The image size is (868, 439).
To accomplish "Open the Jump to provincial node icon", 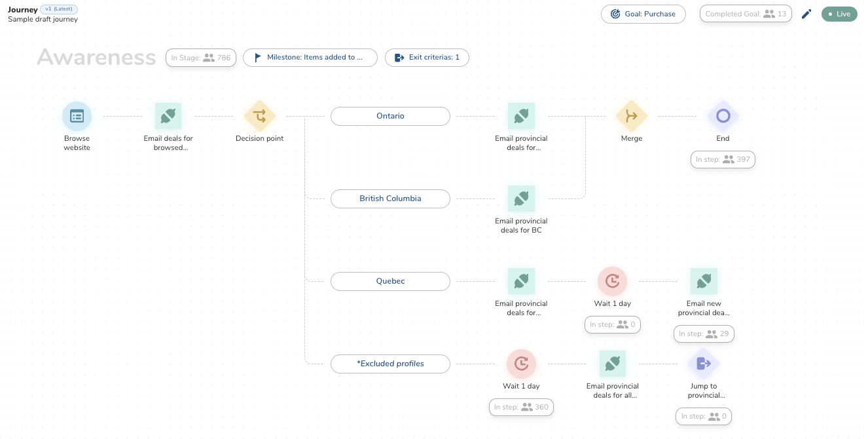I will click(704, 364).
